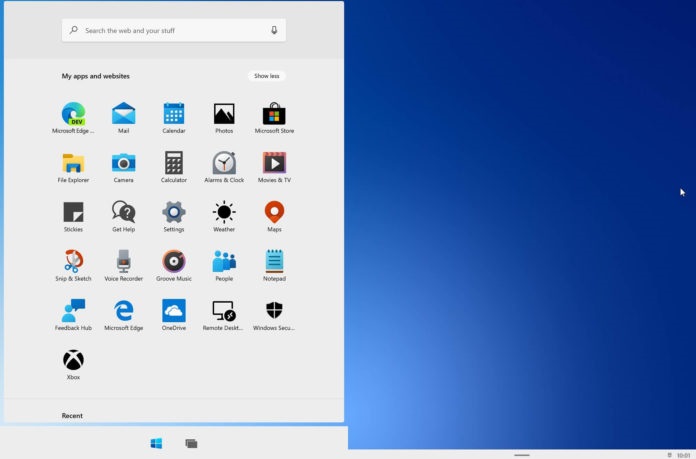696x459 pixels.
Task: Open Windows Security app
Action: pos(274,311)
